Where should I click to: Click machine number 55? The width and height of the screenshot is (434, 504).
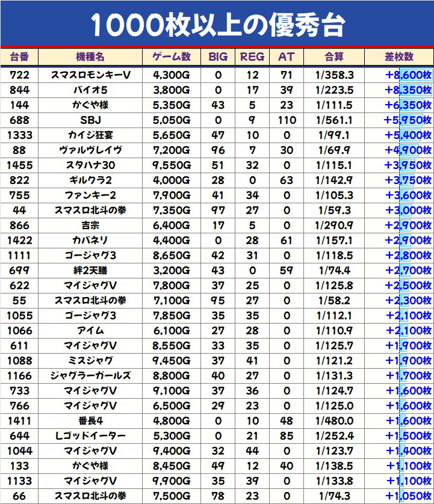[x=19, y=301]
